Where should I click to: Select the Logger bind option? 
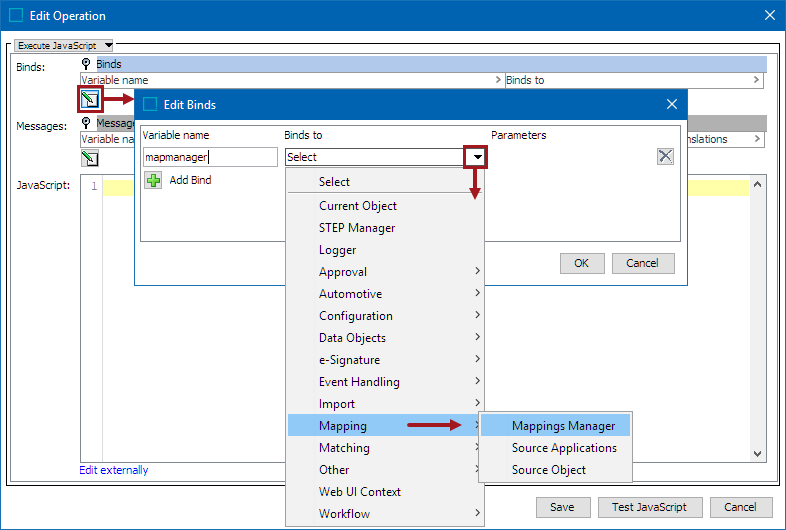pos(337,250)
